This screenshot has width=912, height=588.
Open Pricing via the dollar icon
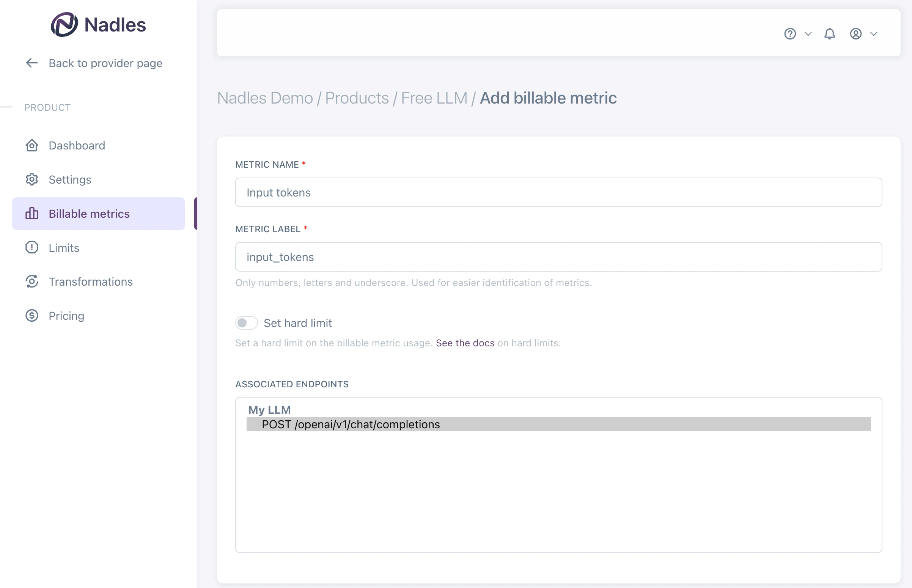[32, 316]
